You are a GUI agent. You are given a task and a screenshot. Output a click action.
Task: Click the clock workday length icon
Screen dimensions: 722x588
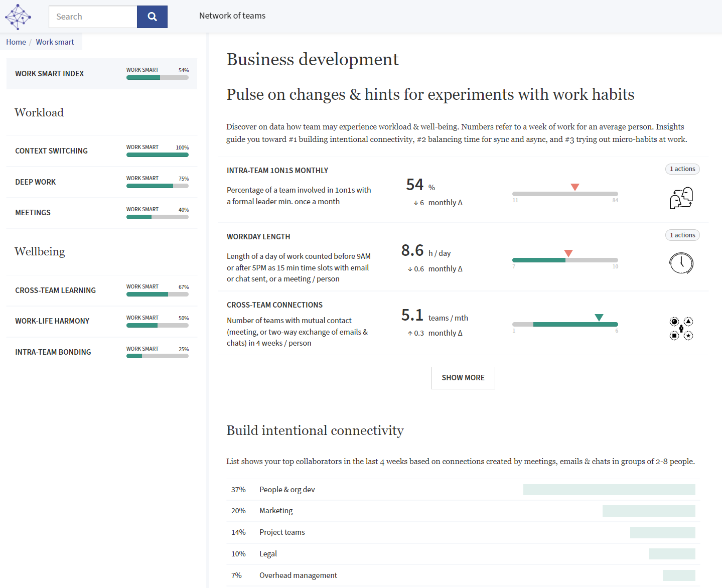point(681,263)
